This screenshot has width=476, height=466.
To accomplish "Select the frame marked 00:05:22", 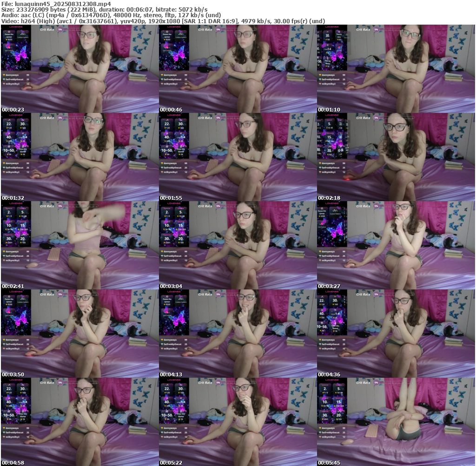I will (x=238, y=422).
